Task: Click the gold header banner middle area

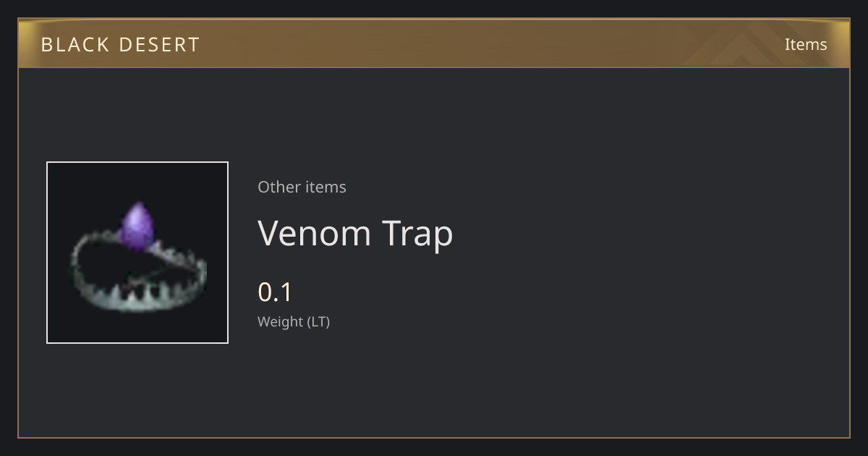Action: (434, 43)
